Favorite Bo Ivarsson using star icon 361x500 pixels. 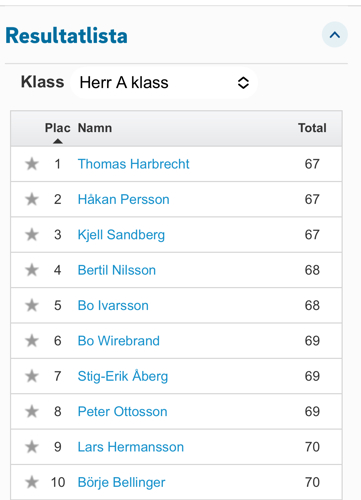click(x=32, y=305)
